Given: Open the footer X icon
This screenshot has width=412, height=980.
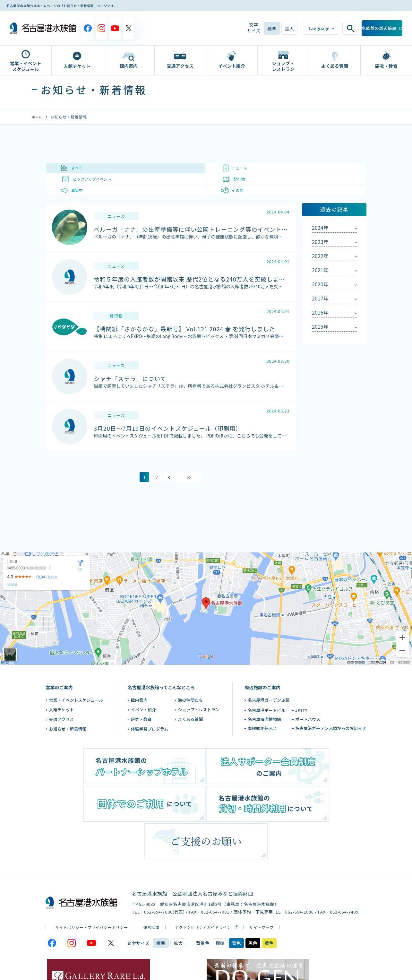Looking at the screenshot, I should [x=111, y=943].
